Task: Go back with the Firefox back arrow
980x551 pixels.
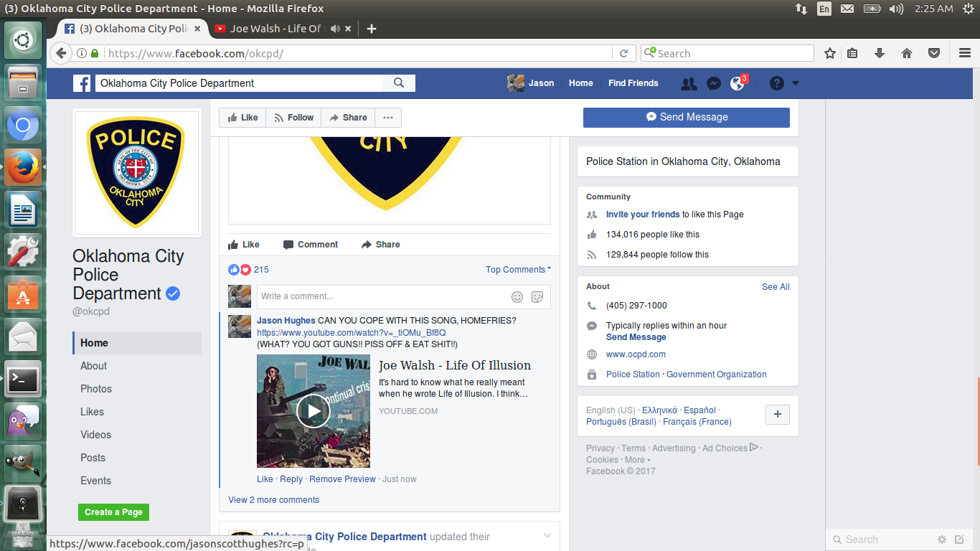Action: pos(61,53)
